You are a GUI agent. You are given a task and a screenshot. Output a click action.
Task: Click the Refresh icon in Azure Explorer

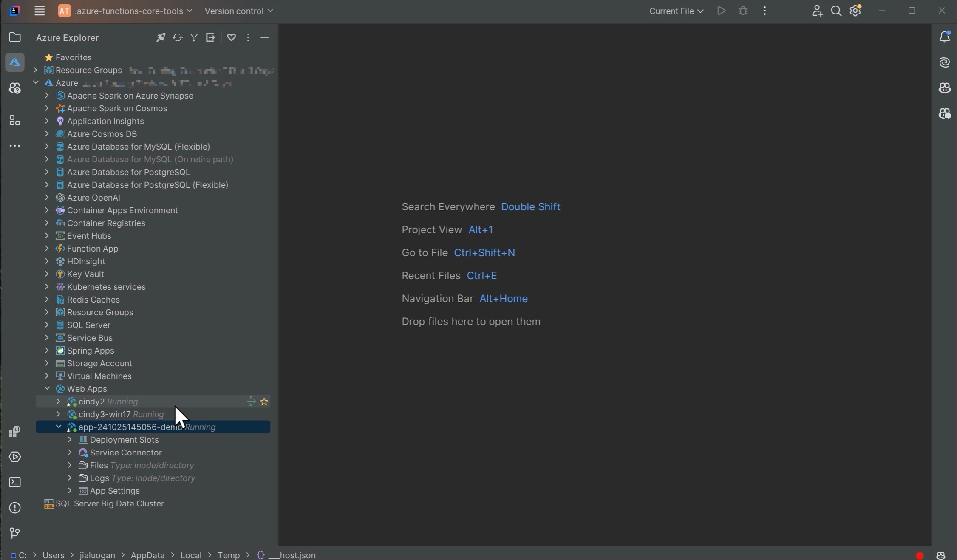tap(177, 37)
